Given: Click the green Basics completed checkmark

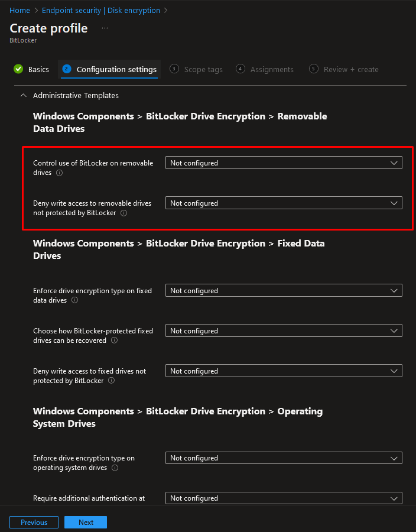Looking at the screenshot, I should tap(18, 69).
